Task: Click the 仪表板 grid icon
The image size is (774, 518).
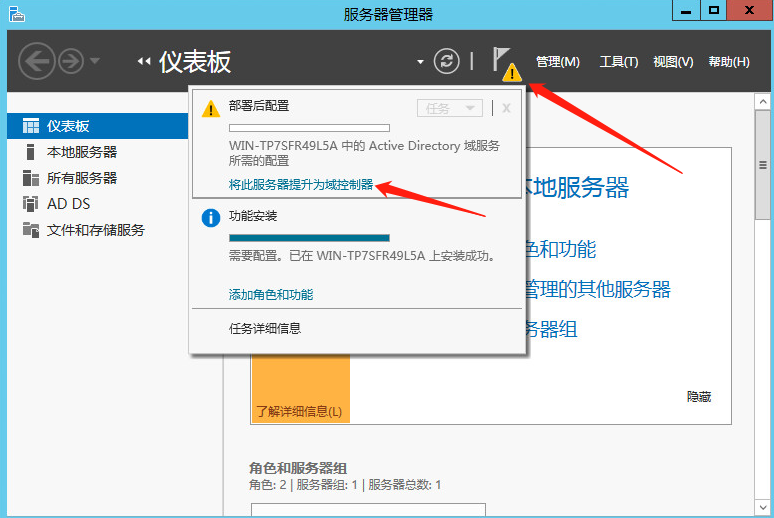Action: (31, 126)
